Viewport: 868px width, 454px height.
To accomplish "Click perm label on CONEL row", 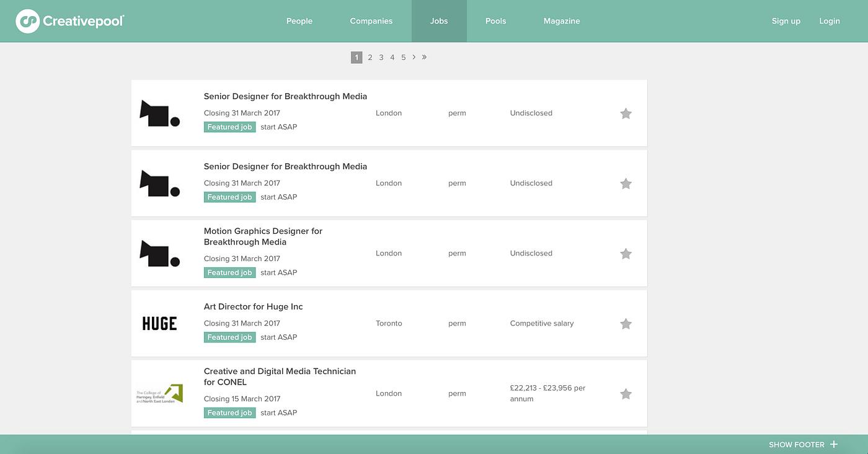I will pyautogui.click(x=457, y=393).
